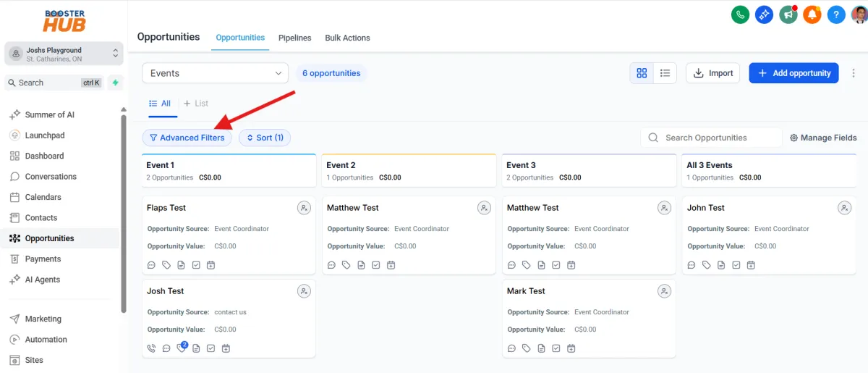Open task checkbox icon on Flaps Test card
Image resolution: width=868 pixels, height=373 pixels.
196,265
